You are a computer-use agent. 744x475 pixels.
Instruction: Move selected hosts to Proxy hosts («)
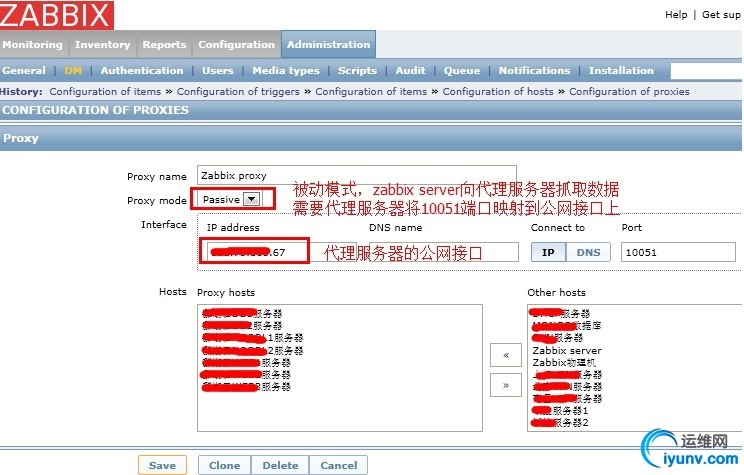pos(506,355)
